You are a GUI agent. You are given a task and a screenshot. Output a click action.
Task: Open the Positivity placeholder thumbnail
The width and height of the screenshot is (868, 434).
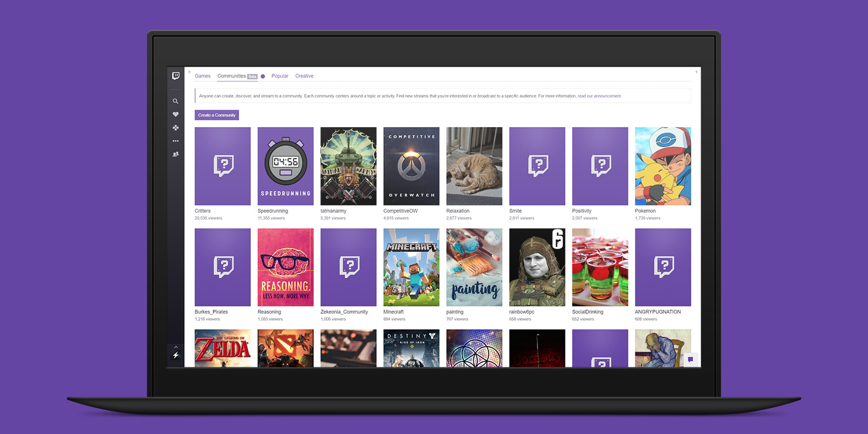pos(600,166)
